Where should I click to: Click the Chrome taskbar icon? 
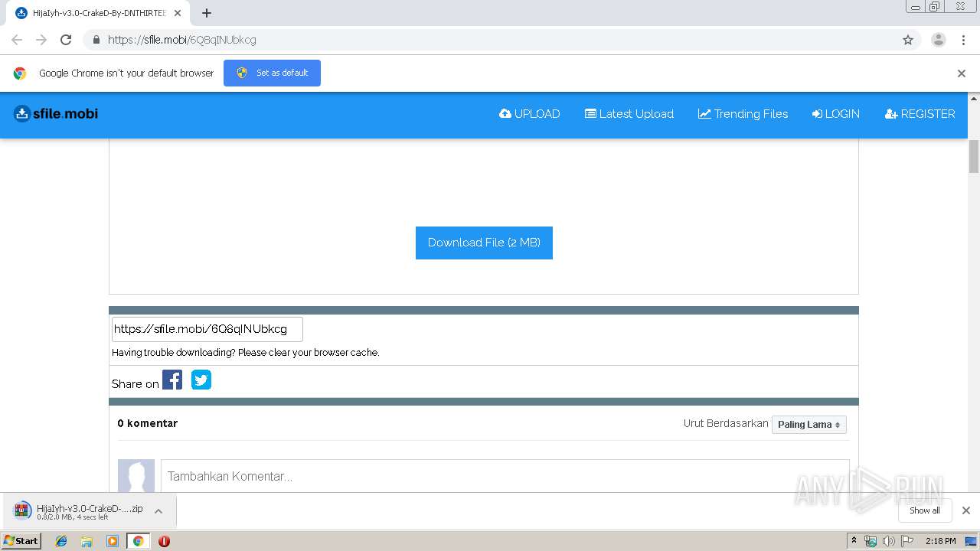pos(138,541)
